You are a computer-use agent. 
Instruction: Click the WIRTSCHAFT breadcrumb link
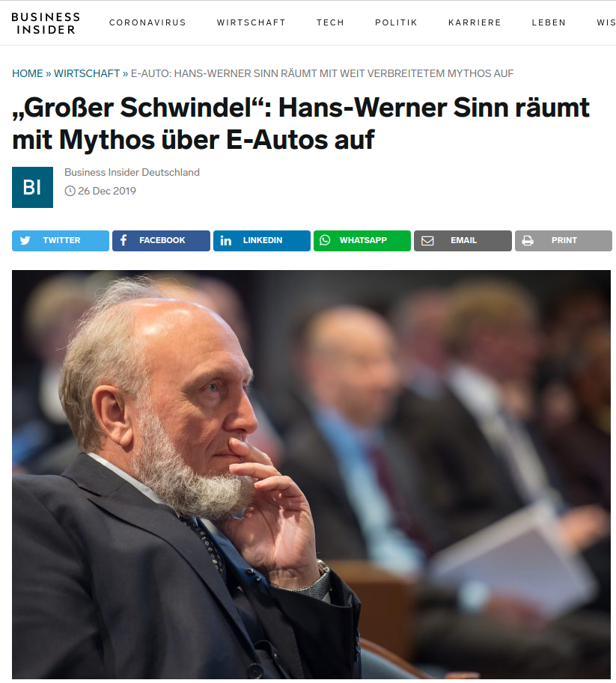coord(87,73)
